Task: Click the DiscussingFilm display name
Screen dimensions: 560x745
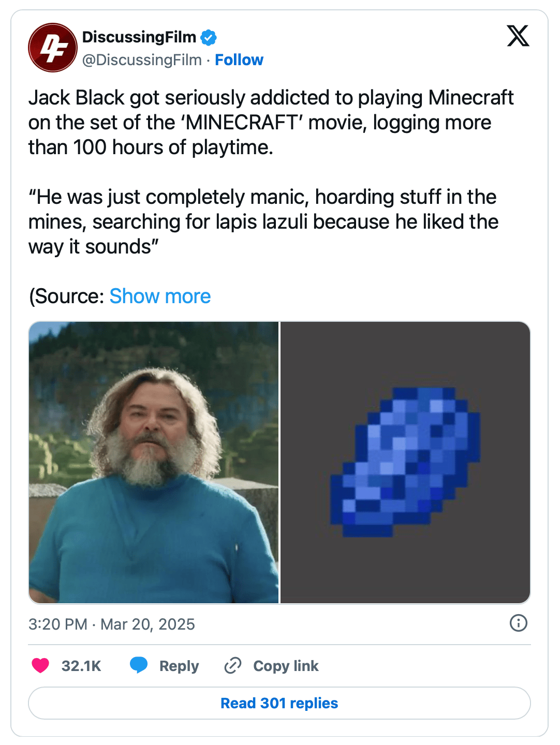Action: (x=139, y=37)
